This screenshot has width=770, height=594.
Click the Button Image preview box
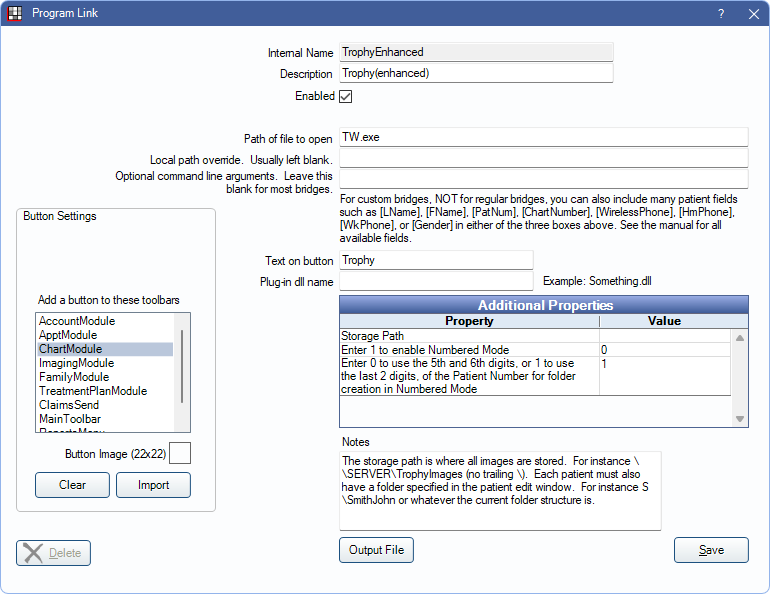pos(180,454)
